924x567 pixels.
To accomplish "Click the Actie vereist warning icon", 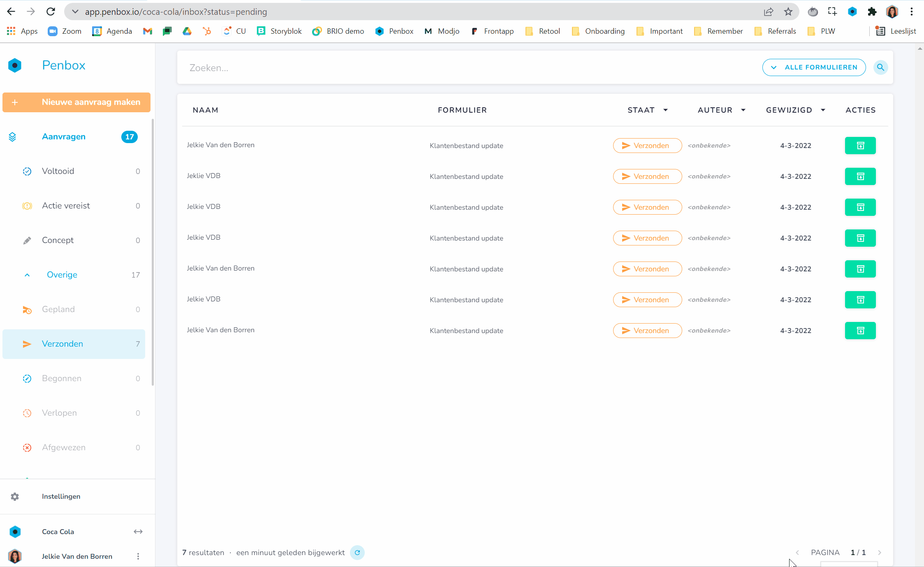I will [x=26, y=205].
